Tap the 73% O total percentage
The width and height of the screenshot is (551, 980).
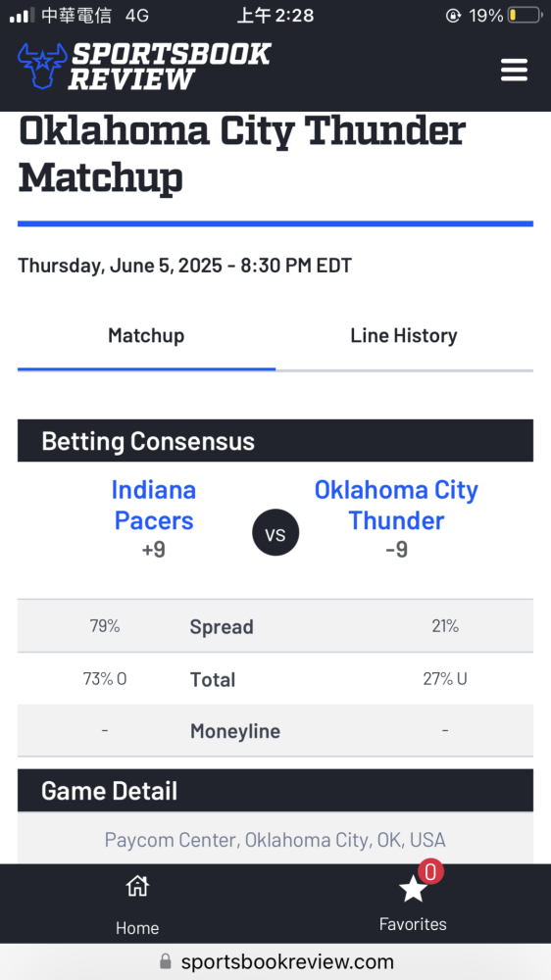[x=105, y=679]
